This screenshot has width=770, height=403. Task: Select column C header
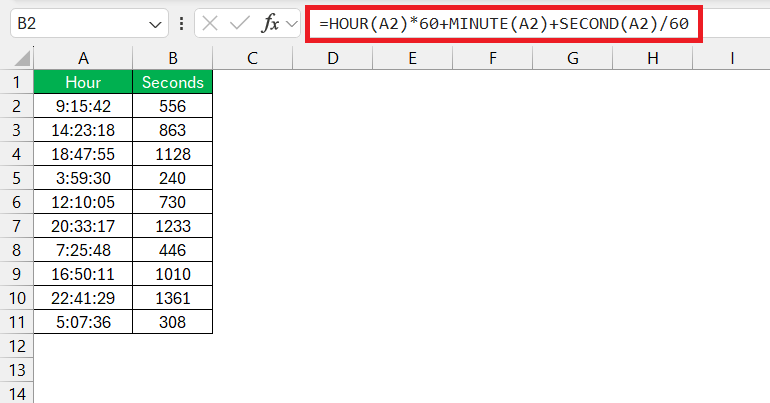[x=252, y=58]
